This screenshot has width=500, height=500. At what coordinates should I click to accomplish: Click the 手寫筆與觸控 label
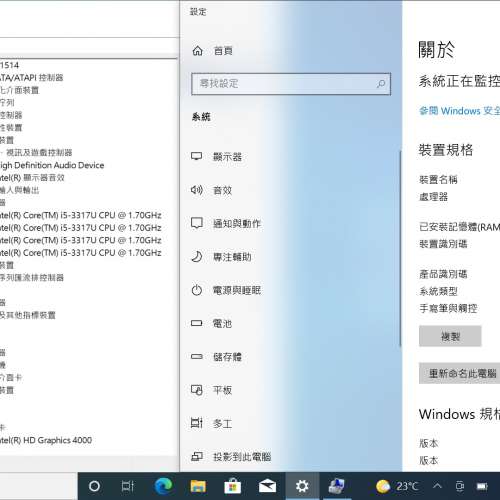448,308
